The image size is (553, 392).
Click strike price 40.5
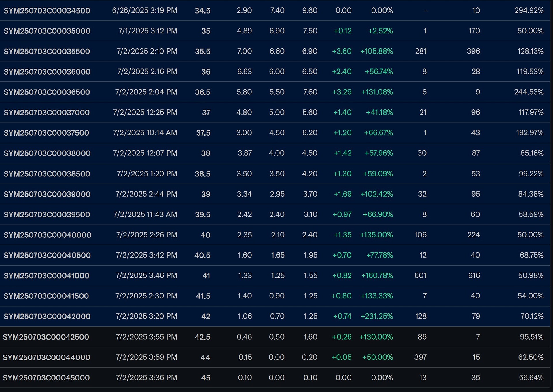click(x=202, y=255)
